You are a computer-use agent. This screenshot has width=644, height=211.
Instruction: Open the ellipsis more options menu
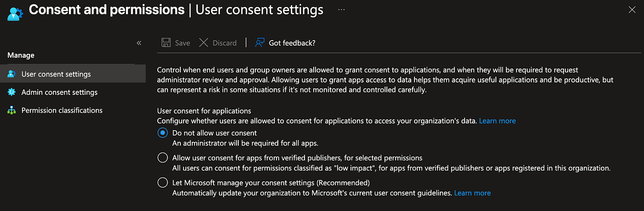point(341,9)
